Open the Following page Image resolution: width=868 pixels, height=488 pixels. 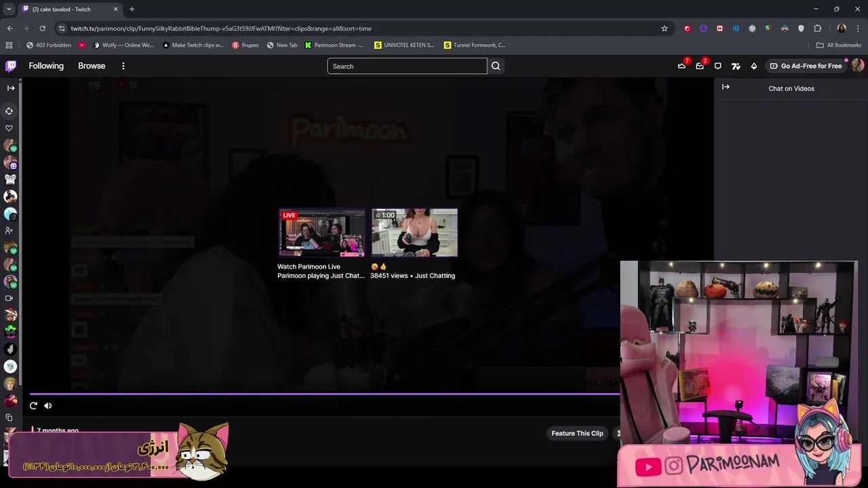pyautogui.click(x=46, y=66)
